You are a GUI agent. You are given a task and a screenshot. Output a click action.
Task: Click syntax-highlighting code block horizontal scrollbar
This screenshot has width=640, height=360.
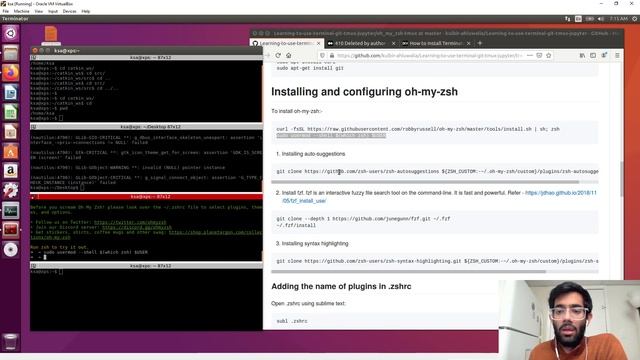408,271
